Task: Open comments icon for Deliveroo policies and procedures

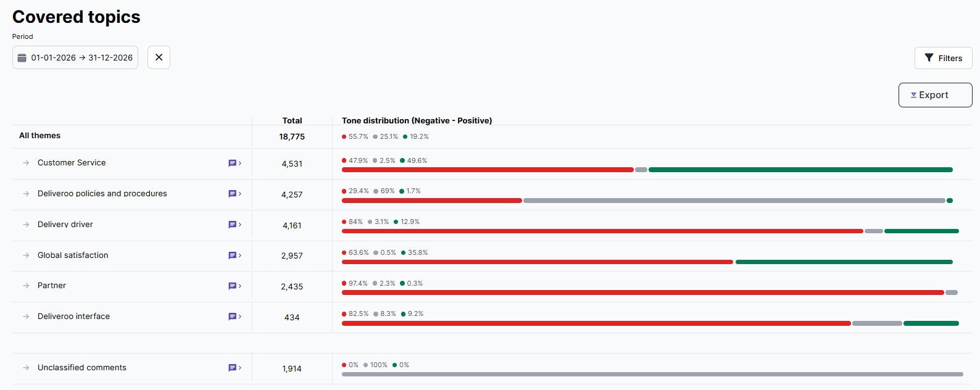Action: (x=234, y=194)
